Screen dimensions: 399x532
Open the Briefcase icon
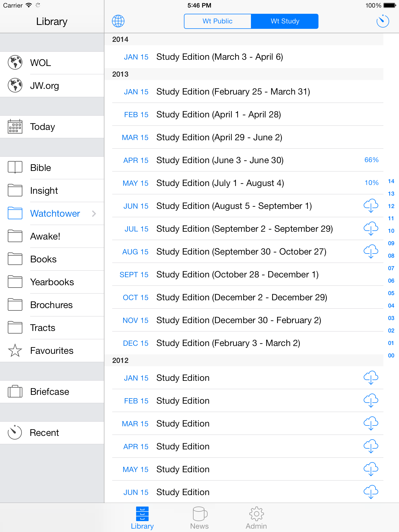click(x=15, y=391)
